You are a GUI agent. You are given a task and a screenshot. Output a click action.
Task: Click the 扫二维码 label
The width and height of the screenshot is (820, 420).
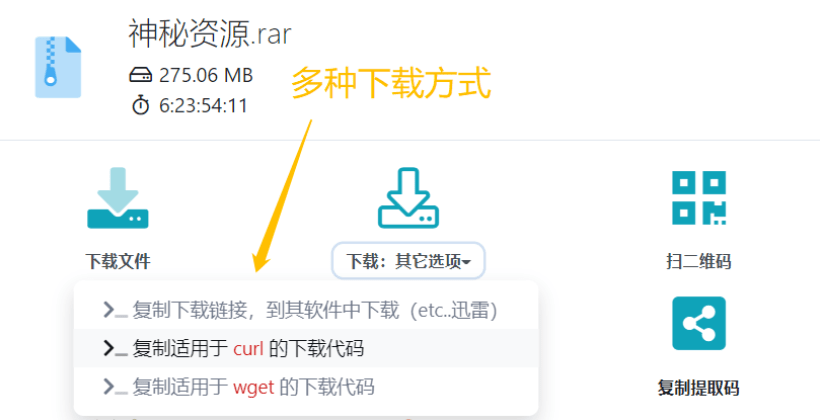pos(699,261)
